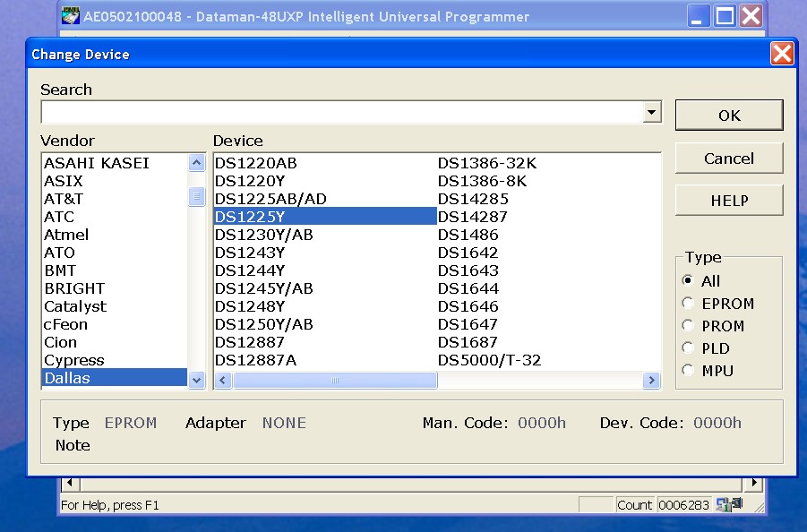Choose device DS1644
Screen dimensions: 807x532
coord(549,288)
